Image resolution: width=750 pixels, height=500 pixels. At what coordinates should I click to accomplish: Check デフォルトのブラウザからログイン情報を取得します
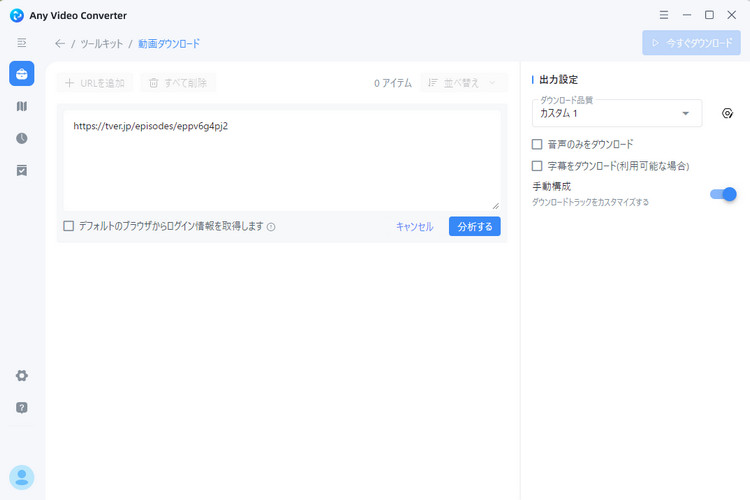click(69, 226)
